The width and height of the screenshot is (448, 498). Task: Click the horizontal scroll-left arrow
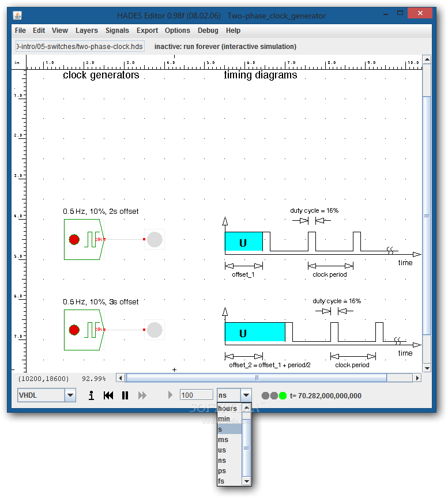[x=121, y=378]
